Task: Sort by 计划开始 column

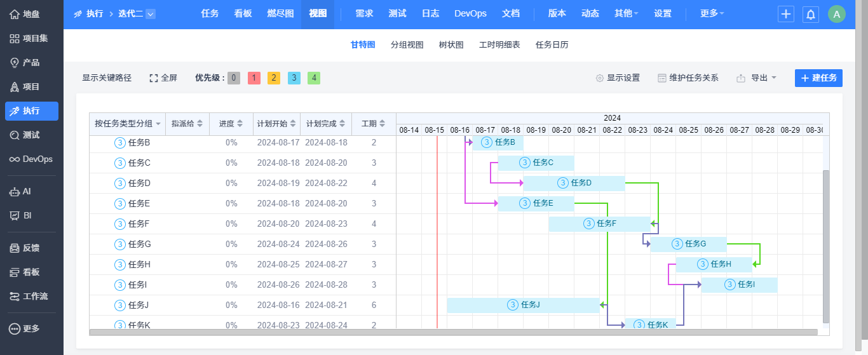Action: click(276, 124)
